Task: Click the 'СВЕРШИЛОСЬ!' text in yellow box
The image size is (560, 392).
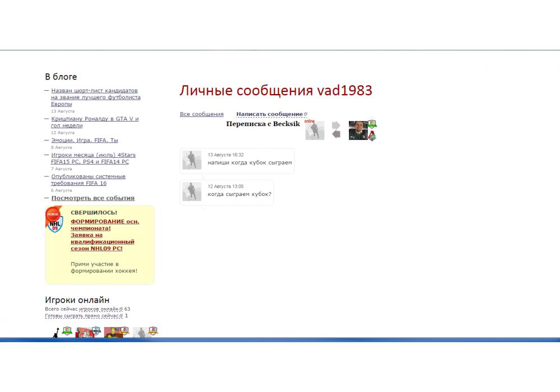Action: 94,213
